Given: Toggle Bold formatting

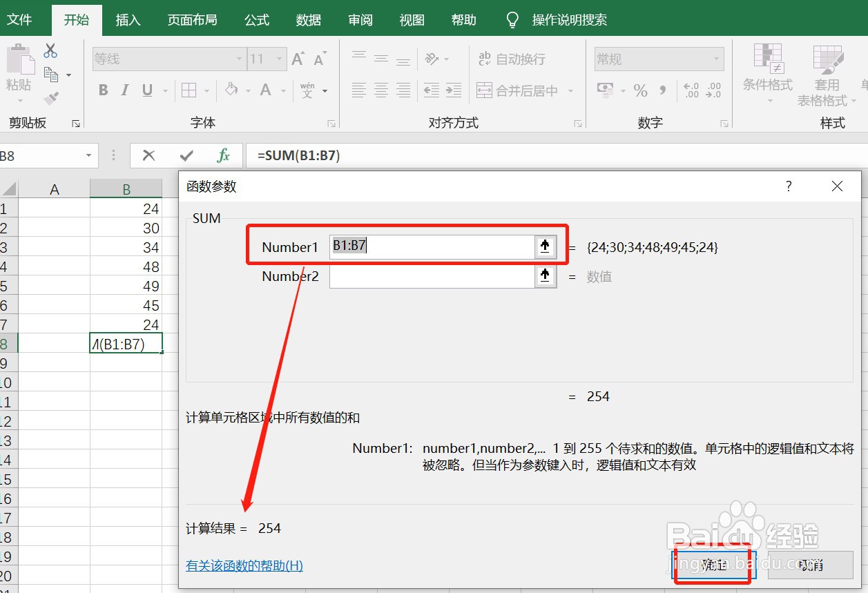Looking at the screenshot, I should tap(103, 90).
